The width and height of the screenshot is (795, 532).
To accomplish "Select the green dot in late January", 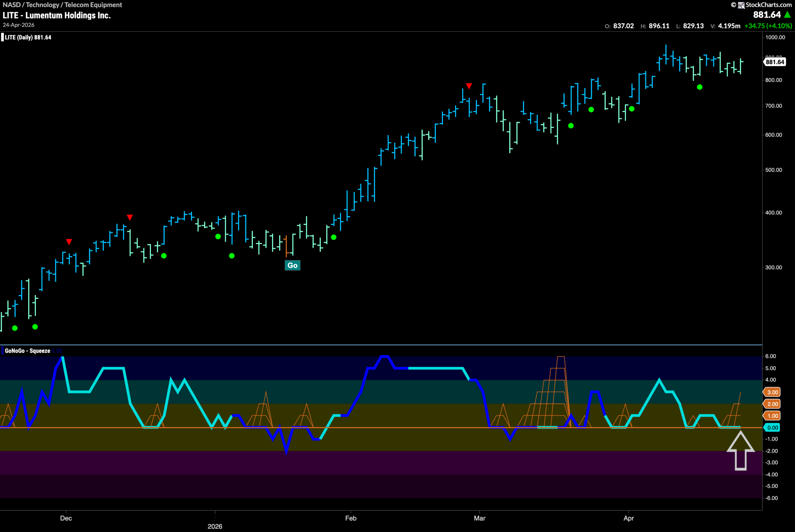I will pyautogui.click(x=334, y=238).
